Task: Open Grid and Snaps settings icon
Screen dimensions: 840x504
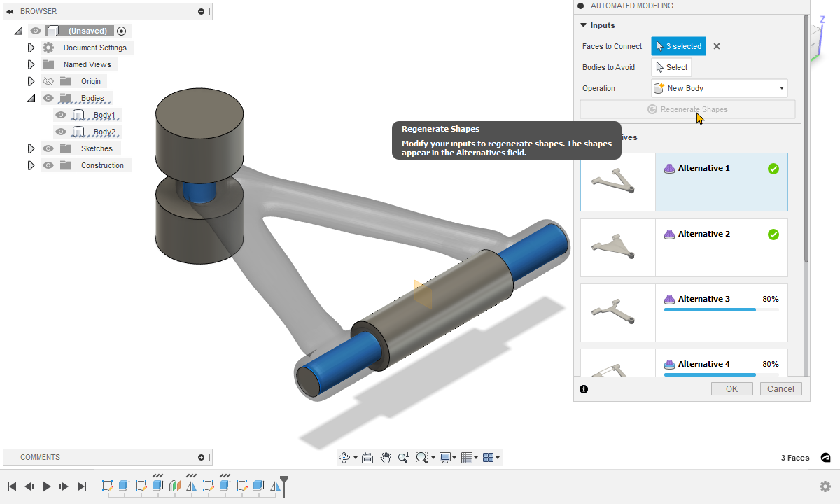Action: click(467, 458)
